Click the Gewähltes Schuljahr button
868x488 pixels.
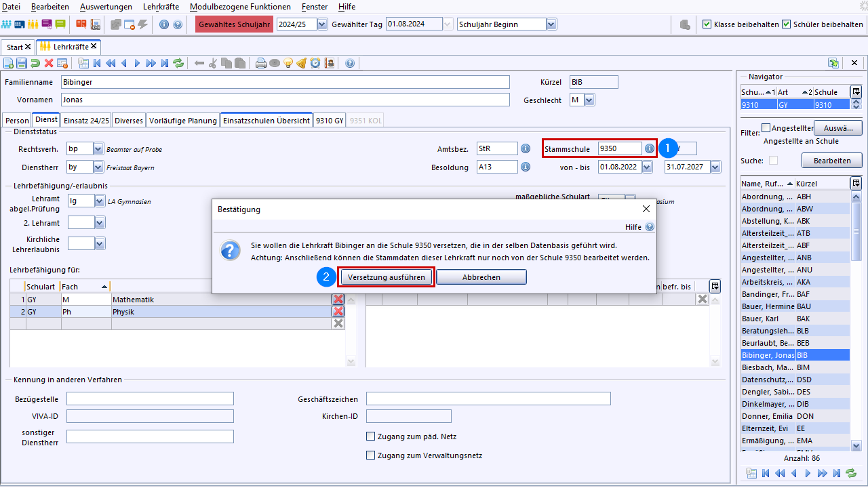(x=235, y=24)
